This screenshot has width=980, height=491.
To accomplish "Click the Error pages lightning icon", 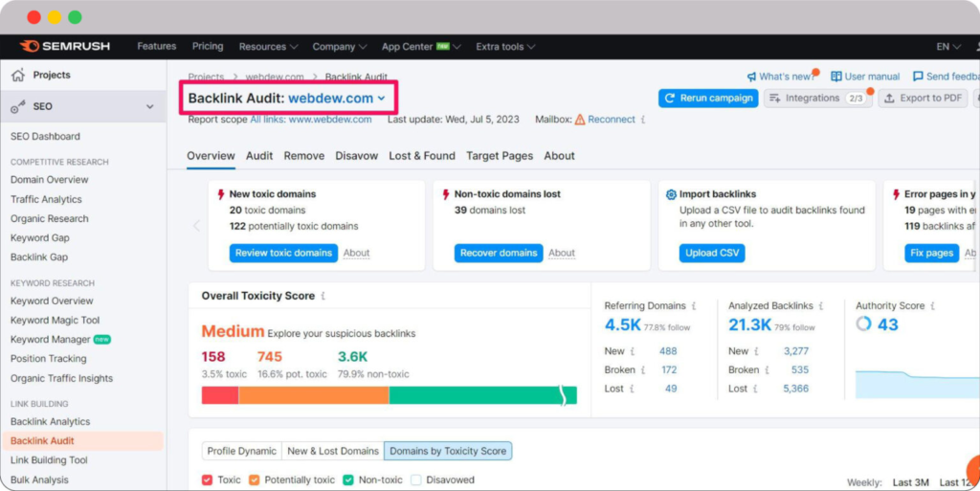I will coord(896,194).
